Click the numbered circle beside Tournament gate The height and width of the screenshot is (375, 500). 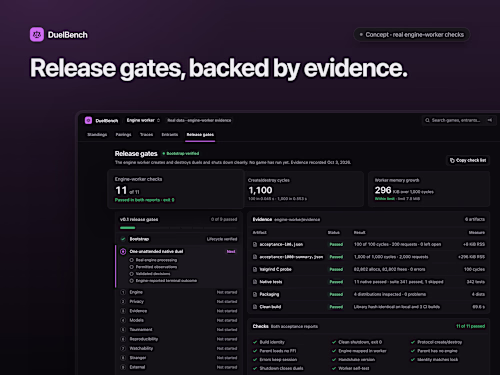(123, 330)
